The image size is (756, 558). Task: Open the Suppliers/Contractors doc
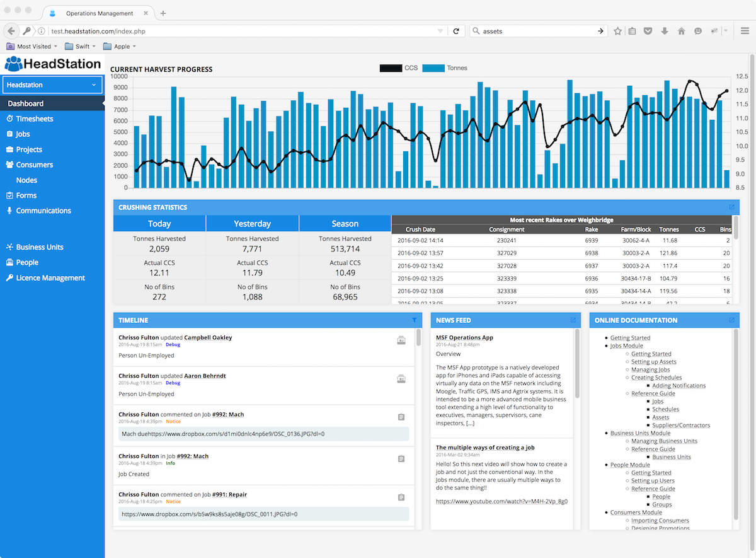click(x=681, y=425)
